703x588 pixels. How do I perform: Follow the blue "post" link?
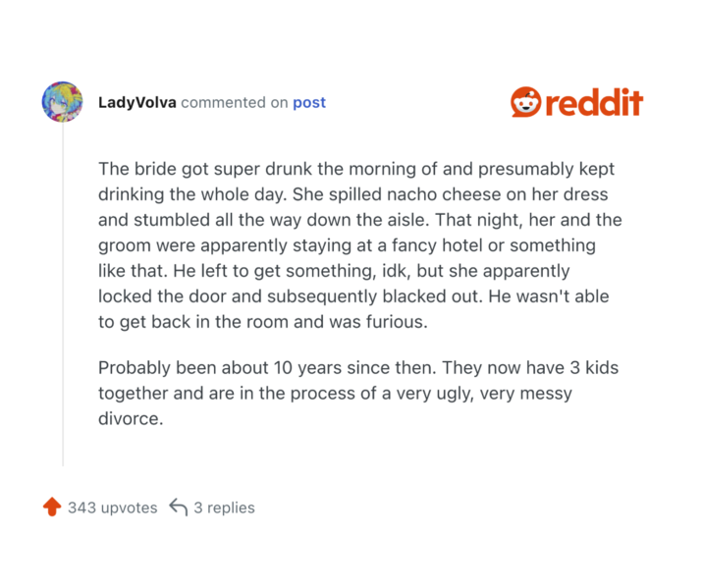pos(309,102)
